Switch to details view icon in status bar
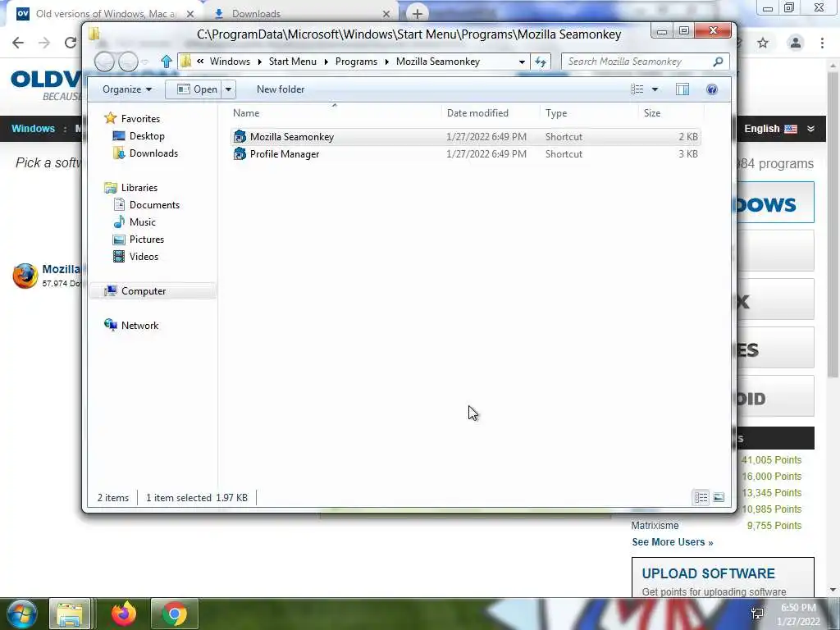Screen dimensions: 840x630 [701, 498]
